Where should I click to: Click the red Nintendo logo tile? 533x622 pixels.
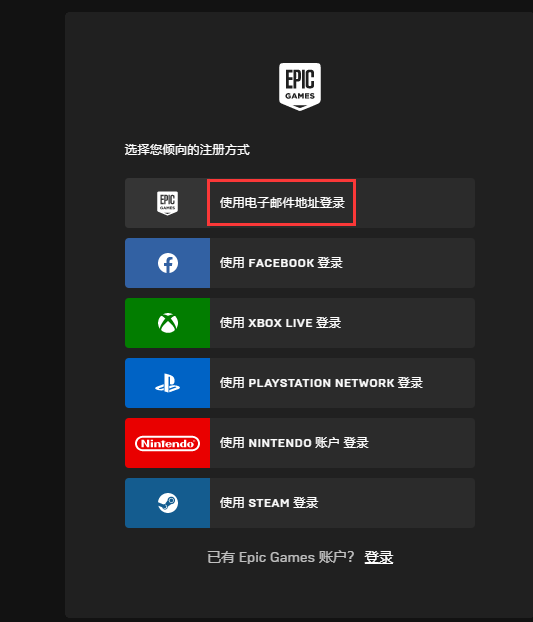(x=167, y=443)
